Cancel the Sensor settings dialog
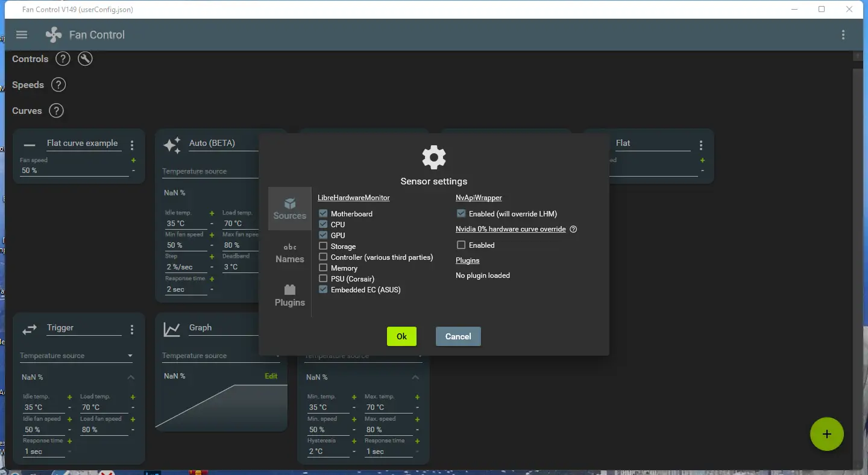The image size is (868, 475). tap(458, 336)
